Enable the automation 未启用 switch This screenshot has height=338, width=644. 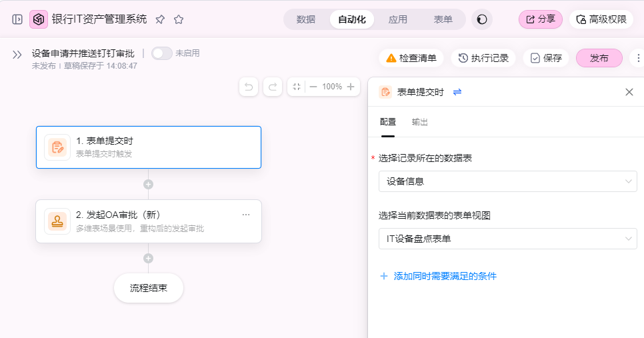(x=162, y=53)
